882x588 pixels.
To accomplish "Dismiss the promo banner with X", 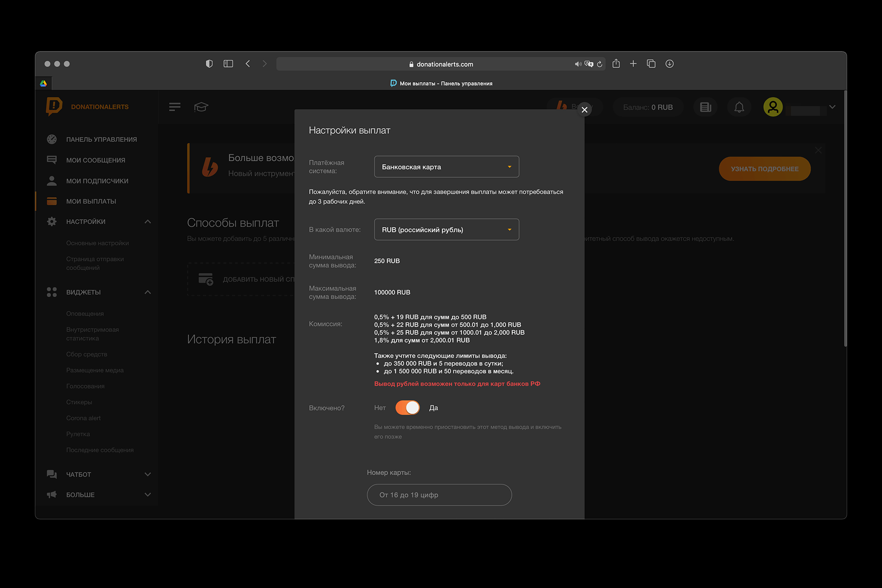I will click(x=818, y=150).
